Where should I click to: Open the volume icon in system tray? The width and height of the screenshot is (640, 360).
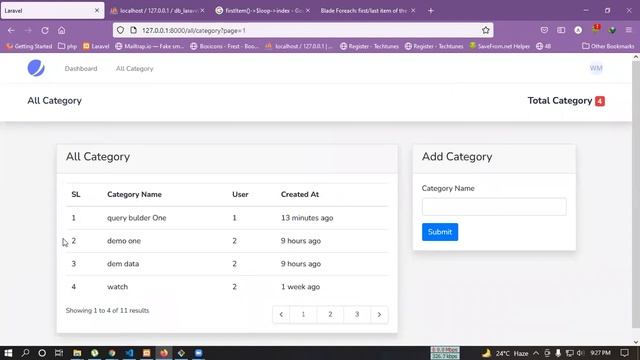pos(580,353)
